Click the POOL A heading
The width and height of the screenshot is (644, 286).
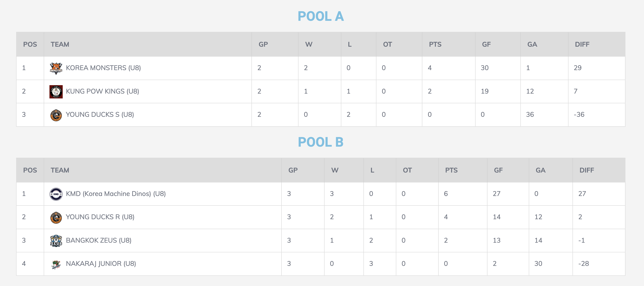[321, 16]
